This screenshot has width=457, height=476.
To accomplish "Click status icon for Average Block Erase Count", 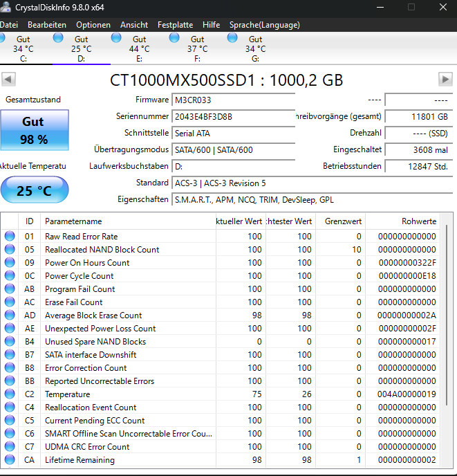I will click(x=10, y=315).
